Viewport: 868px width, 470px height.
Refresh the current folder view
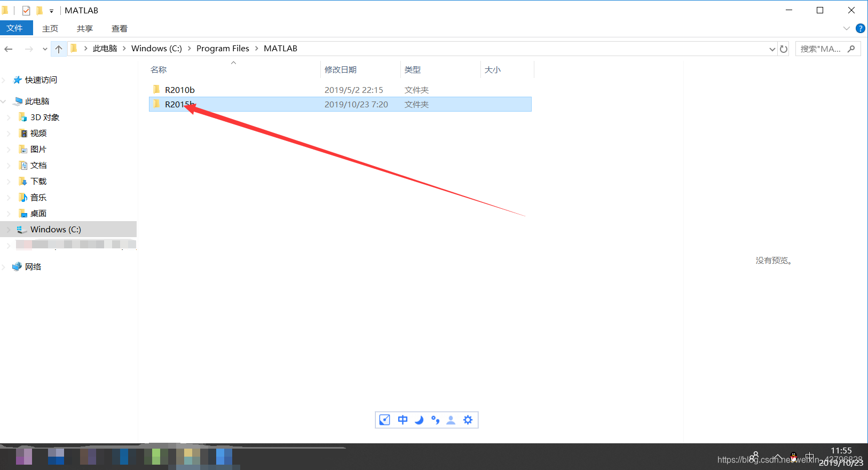point(784,49)
